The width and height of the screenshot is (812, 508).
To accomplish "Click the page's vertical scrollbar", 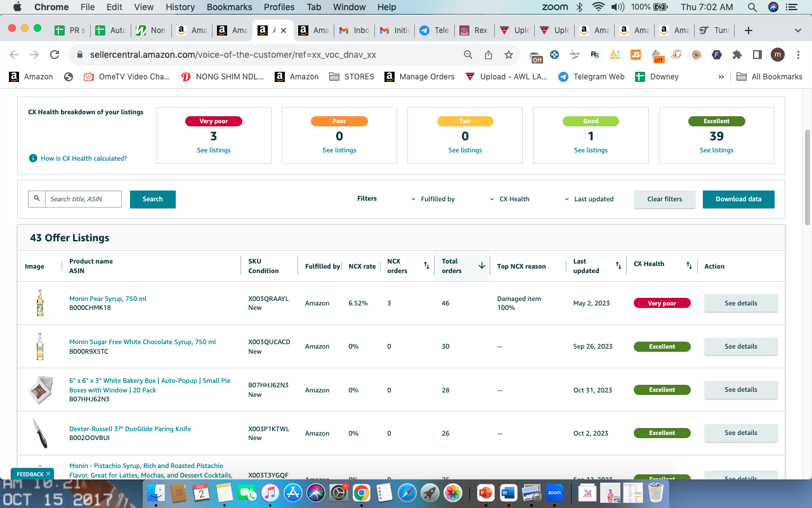I will [x=808, y=178].
